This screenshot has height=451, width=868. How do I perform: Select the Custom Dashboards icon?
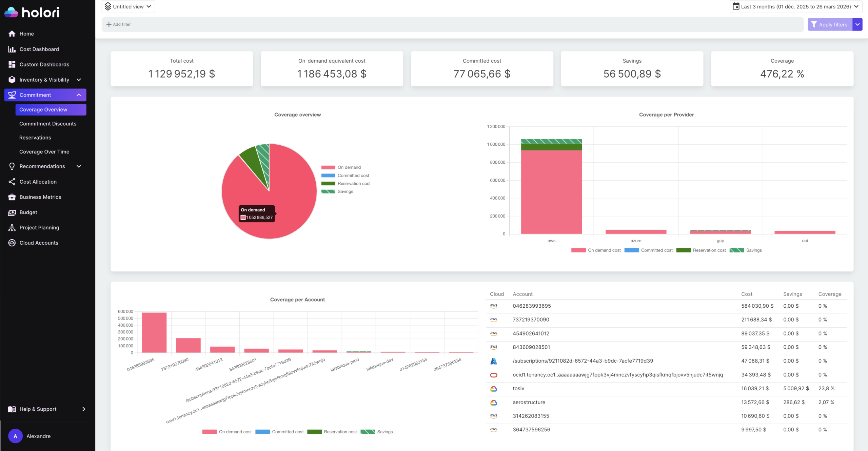click(x=12, y=64)
